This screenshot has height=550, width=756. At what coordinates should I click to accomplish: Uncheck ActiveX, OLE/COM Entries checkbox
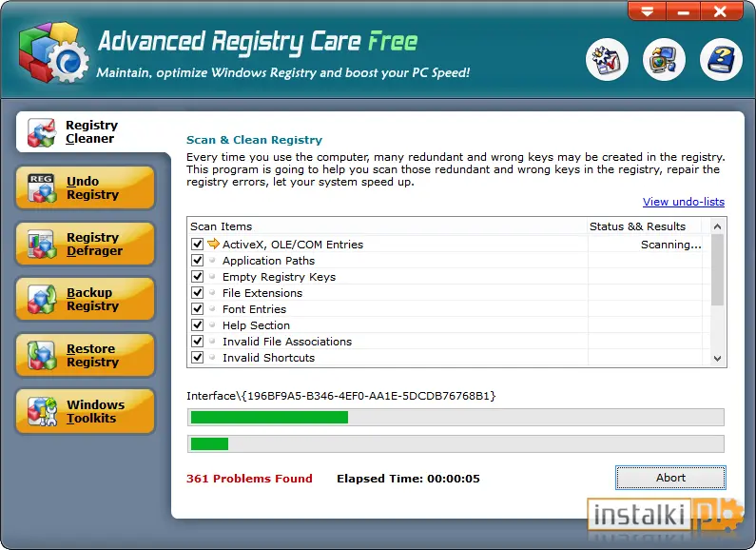click(197, 245)
